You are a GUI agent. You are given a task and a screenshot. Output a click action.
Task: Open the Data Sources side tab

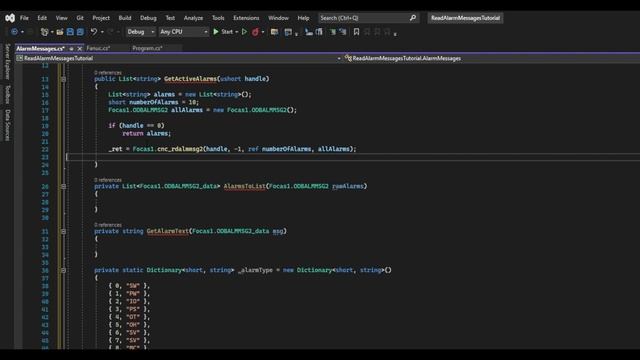(x=7, y=125)
